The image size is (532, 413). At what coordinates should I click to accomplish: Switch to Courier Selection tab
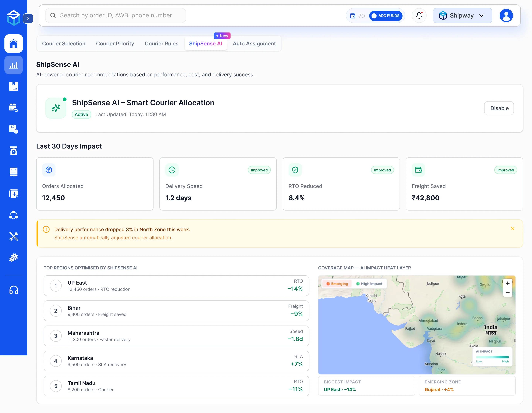pyautogui.click(x=64, y=44)
